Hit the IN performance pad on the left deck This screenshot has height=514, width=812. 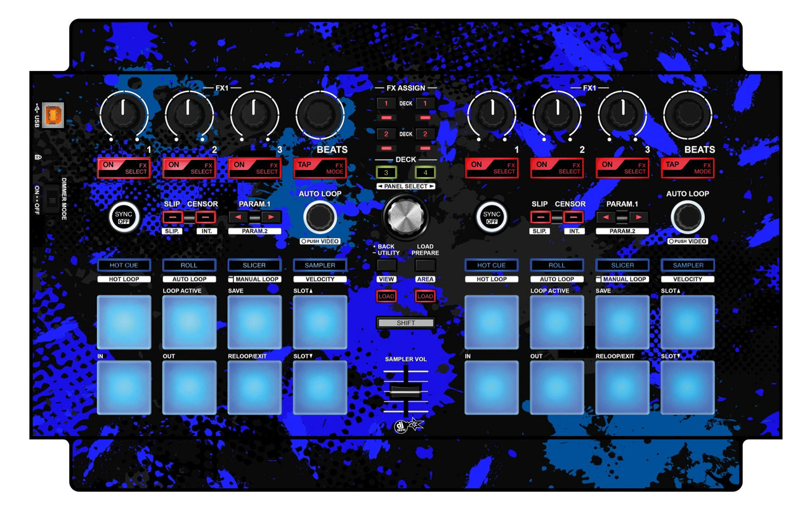pyautogui.click(x=124, y=387)
